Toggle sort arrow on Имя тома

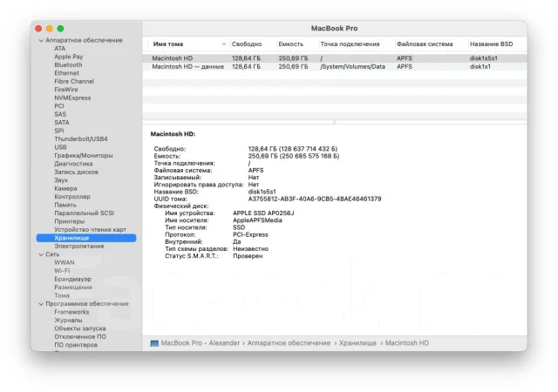[x=224, y=44]
